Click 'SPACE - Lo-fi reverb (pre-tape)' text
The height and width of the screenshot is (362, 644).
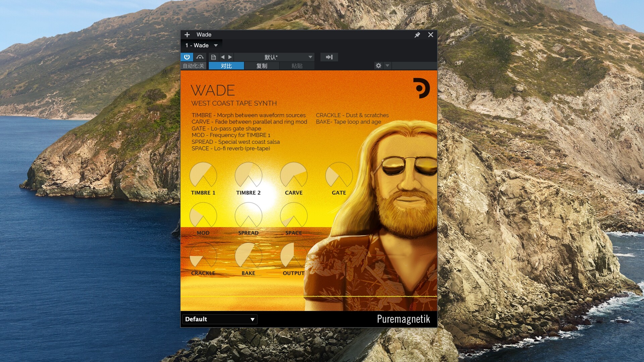pyautogui.click(x=231, y=148)
